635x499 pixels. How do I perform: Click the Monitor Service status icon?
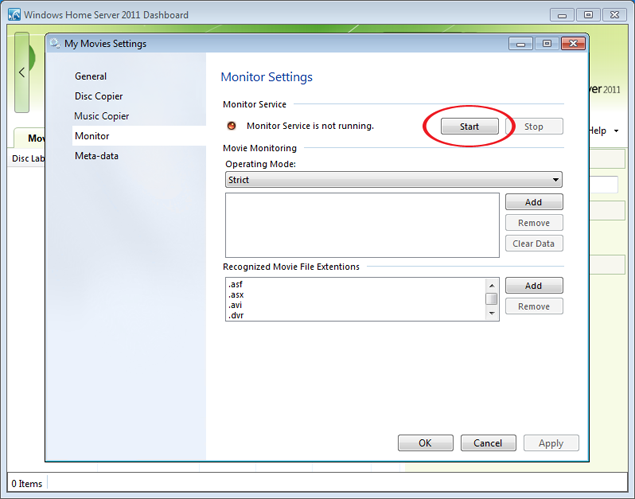tap(232, 126)
